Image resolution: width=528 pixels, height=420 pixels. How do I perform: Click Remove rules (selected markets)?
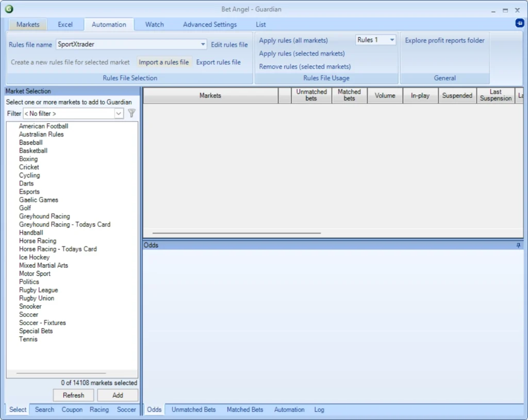[305, 66]
